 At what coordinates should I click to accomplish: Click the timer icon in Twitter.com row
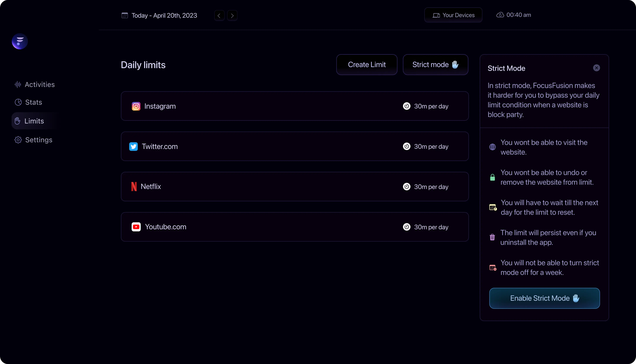click(407, 146)
